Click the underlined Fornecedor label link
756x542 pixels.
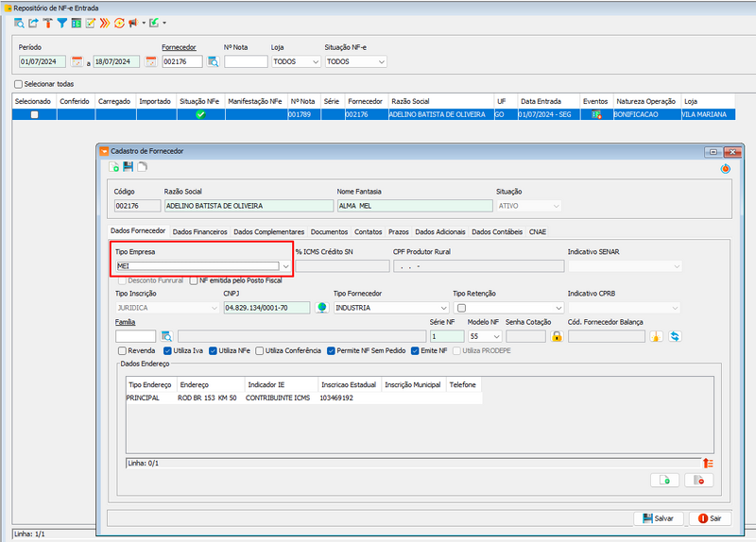point(179,47)
